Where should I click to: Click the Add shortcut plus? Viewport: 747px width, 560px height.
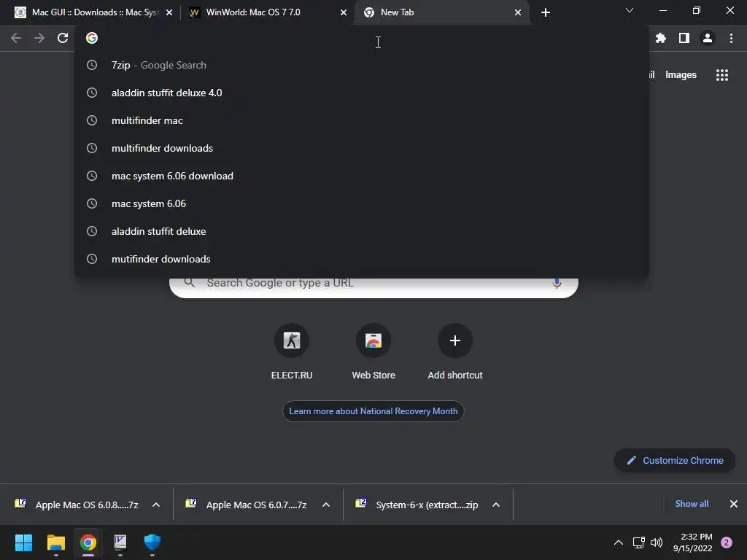(455, 341)
